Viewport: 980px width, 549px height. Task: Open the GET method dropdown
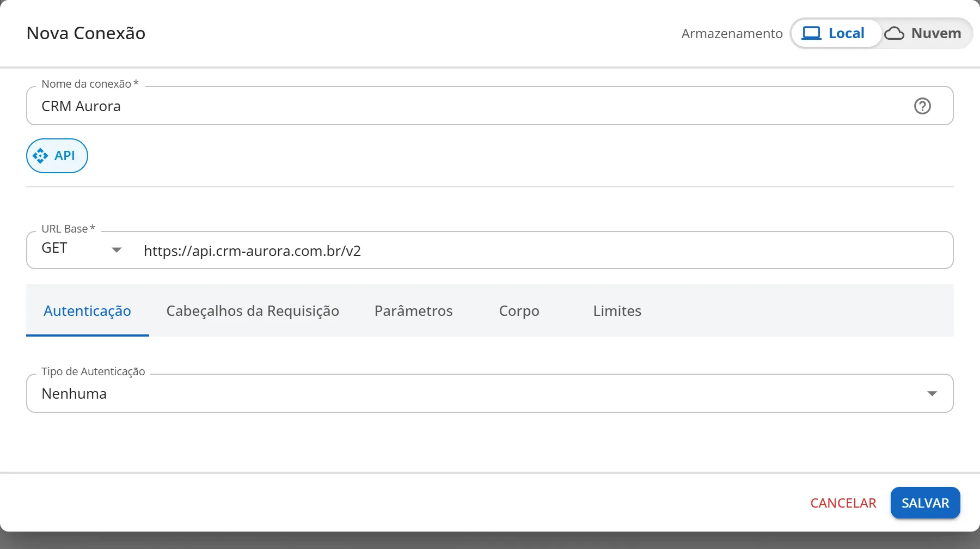82,249
